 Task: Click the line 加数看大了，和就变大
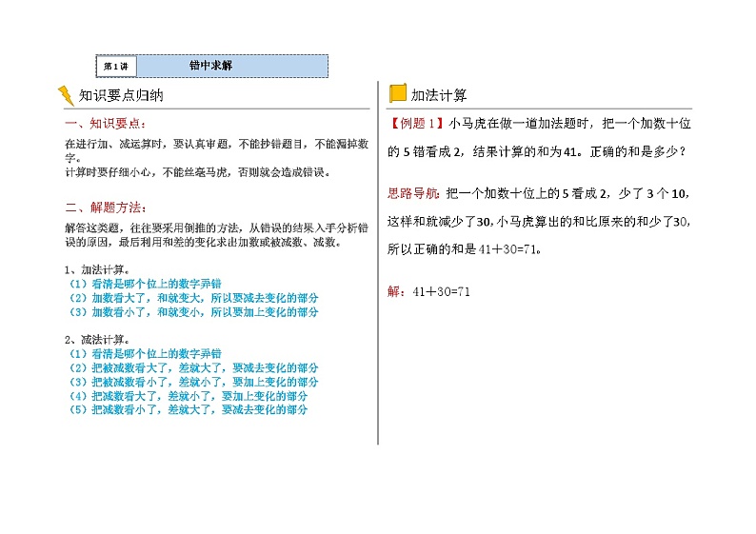pyautogui.click(x=194, y=298)
